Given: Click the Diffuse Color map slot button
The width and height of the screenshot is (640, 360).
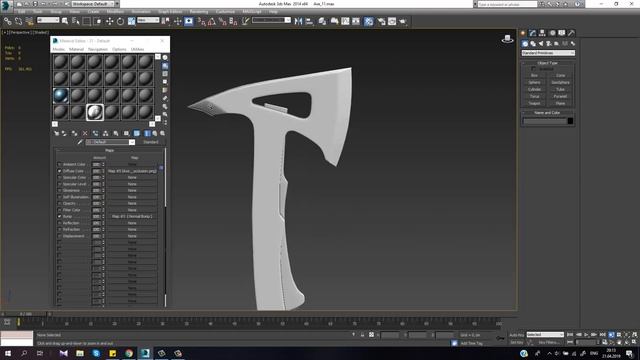Looking at the screenshot, I should click(132, 171).
